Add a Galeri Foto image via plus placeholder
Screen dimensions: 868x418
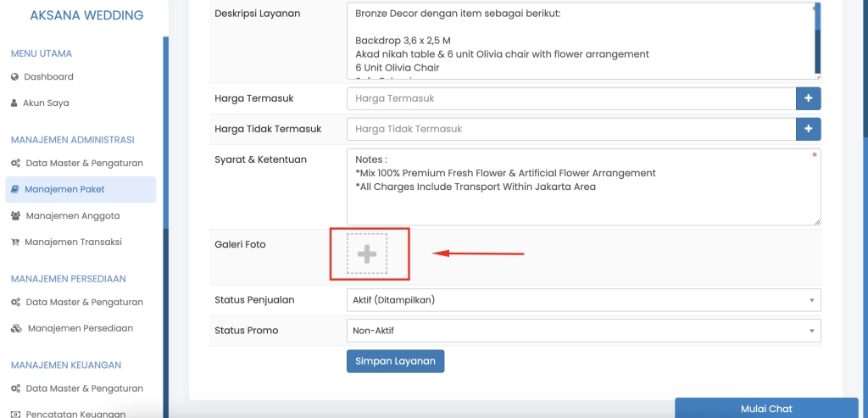click(x=367, y=254)
